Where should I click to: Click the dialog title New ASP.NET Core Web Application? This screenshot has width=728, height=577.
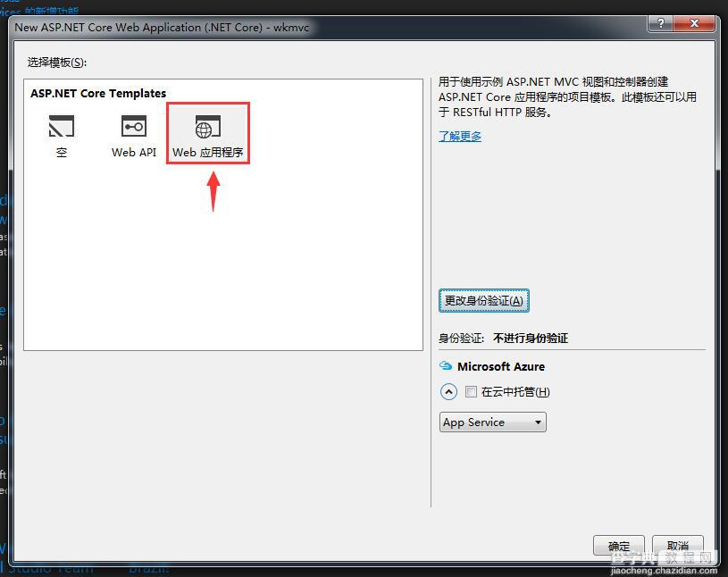(x=162, y=28)
